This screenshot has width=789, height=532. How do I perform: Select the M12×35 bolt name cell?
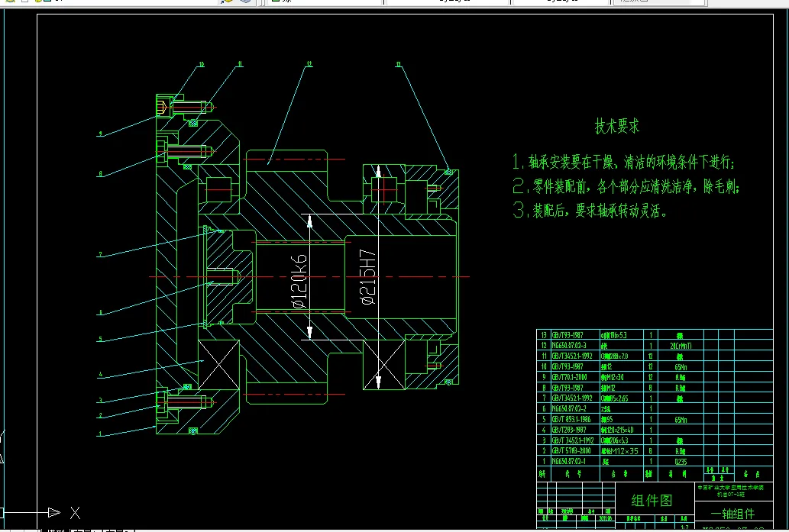click(620, 451)
